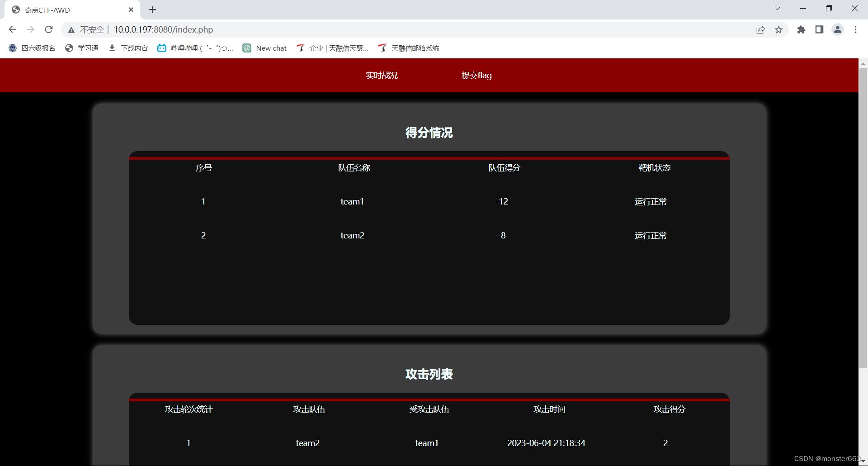Open the 哔哩哔哩 bookmark
Image resolution: width=868 pixels, height=466 pixels.
pos(195,48)
